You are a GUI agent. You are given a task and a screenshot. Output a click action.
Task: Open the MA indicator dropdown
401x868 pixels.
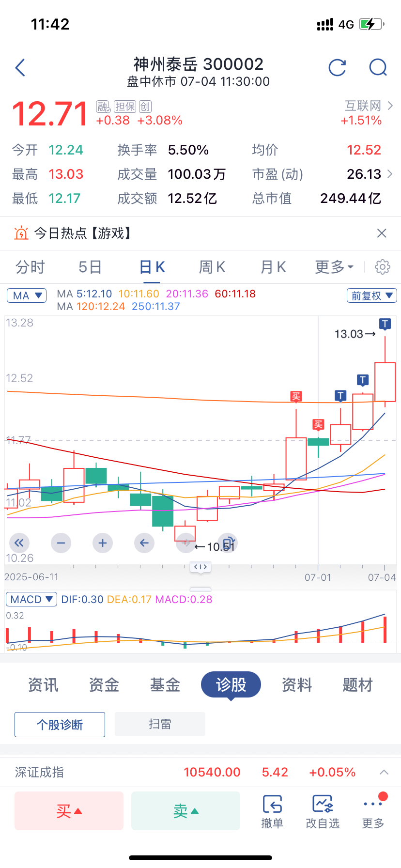coord(27,295)
